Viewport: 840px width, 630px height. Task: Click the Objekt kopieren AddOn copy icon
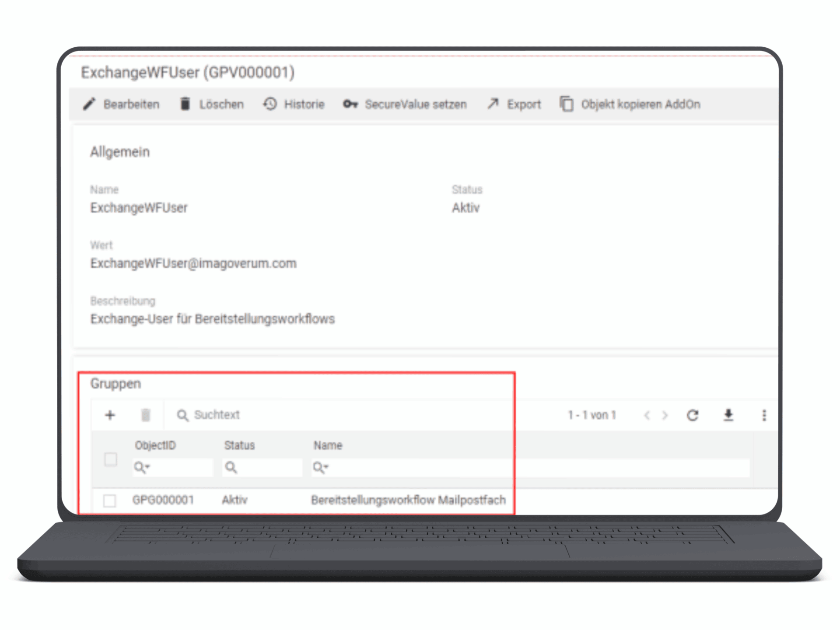coord(567,104)
